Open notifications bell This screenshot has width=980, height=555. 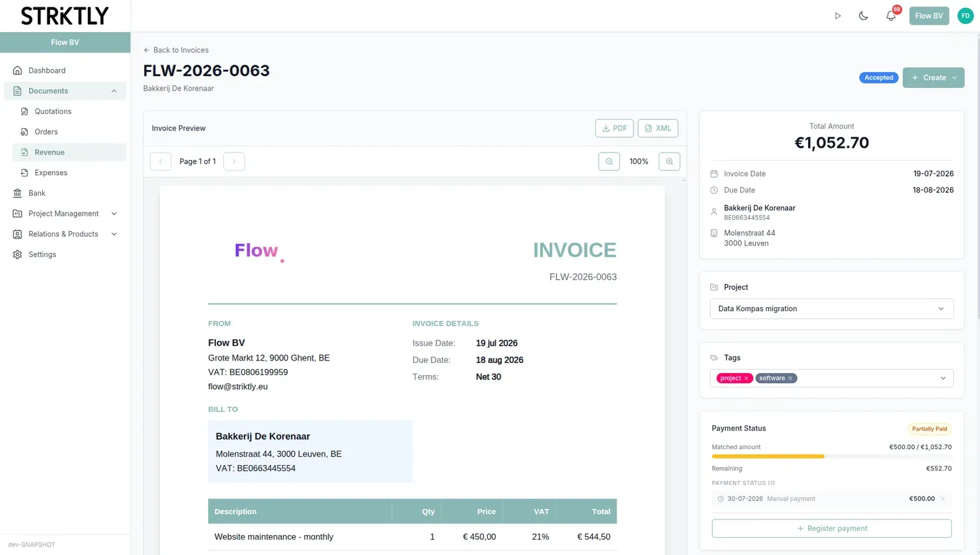point(891,16)
